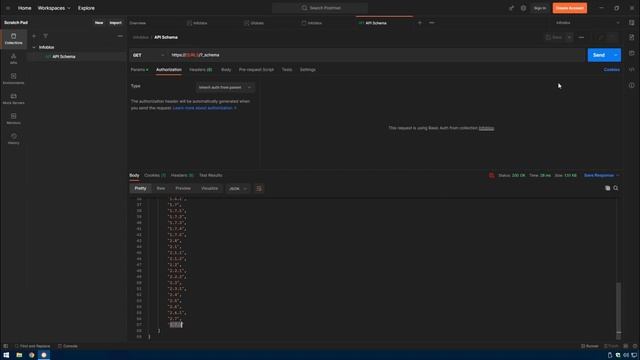Switch to Pre-request Script tab
The height and width of the screenshot is (360, 640).
[256, 70]
